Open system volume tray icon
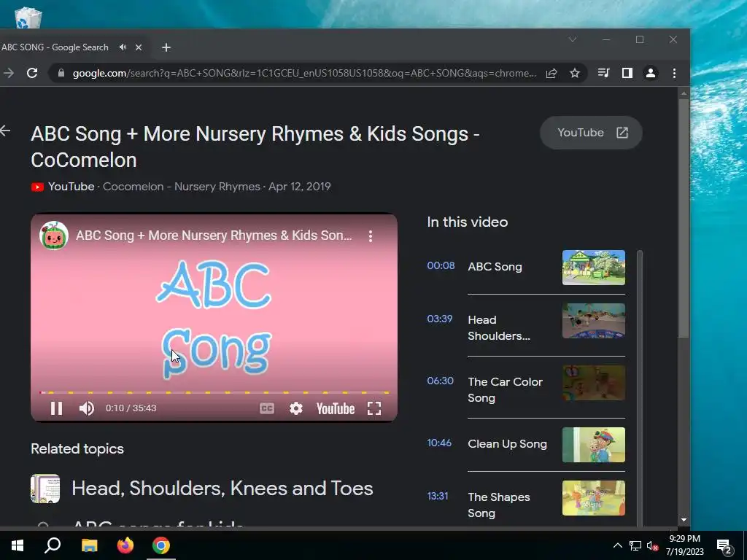This screenshot has height=560, width=747. point(652,545)
